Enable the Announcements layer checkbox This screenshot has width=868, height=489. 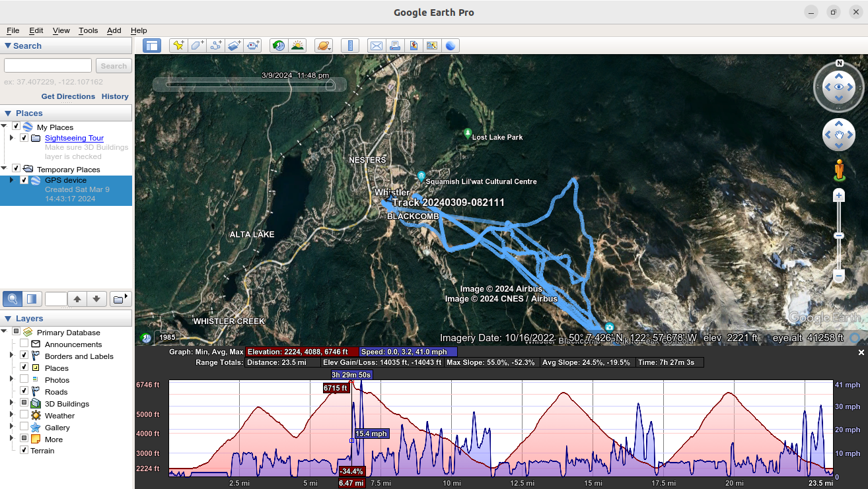24,344
